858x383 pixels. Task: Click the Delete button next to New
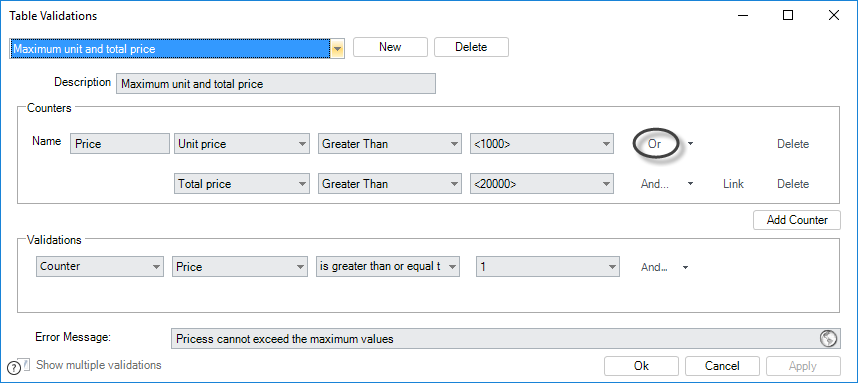pos(471,47)
